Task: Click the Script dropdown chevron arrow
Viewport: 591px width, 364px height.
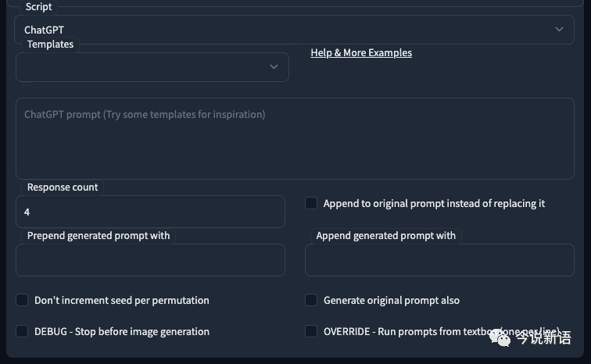Action: (559, 30)
